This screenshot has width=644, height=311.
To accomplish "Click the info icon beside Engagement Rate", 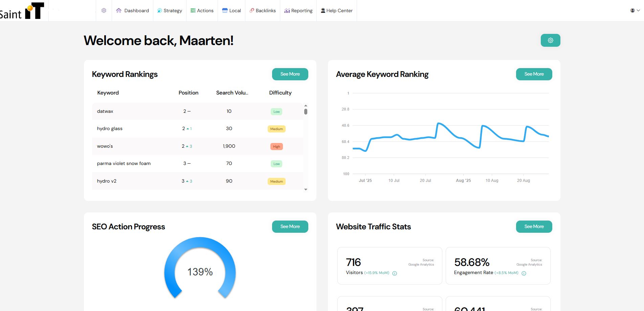I will [x=524, y=273].
